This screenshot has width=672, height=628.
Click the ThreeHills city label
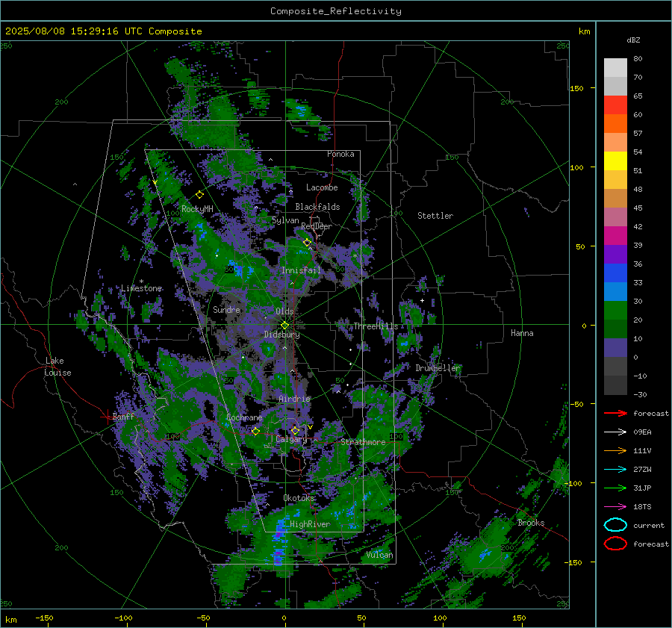tap(376, 326)
